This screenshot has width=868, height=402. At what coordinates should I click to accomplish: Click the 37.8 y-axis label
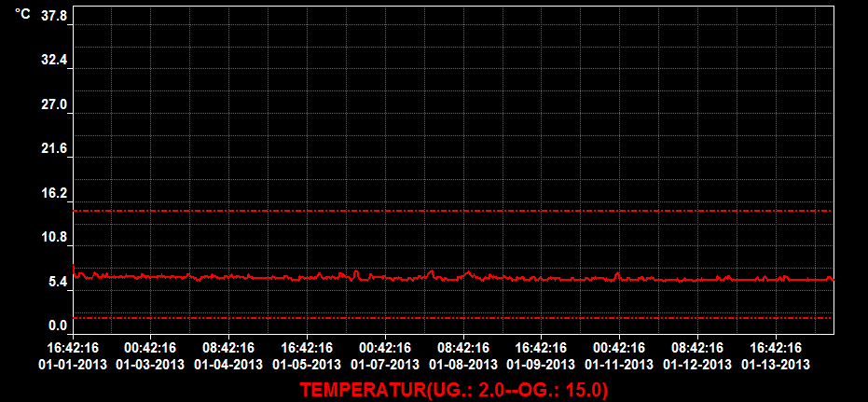coord(54,16)
